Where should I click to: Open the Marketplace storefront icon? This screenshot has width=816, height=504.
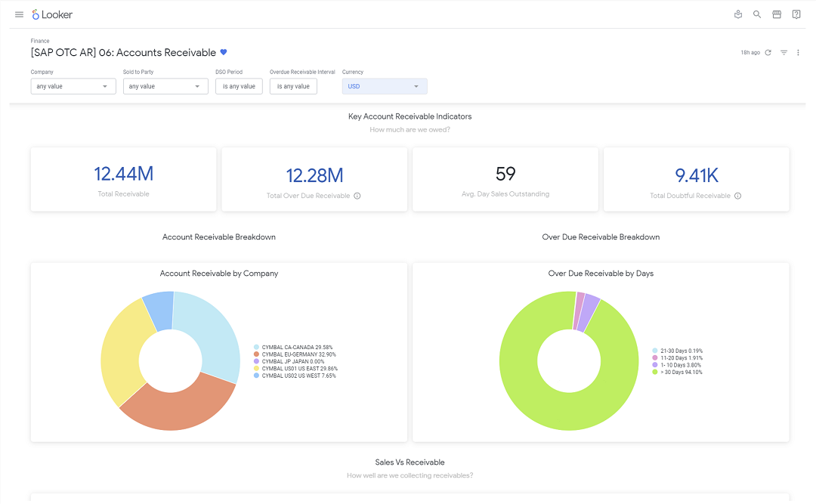pyautogui.click(x=777, y=14)
